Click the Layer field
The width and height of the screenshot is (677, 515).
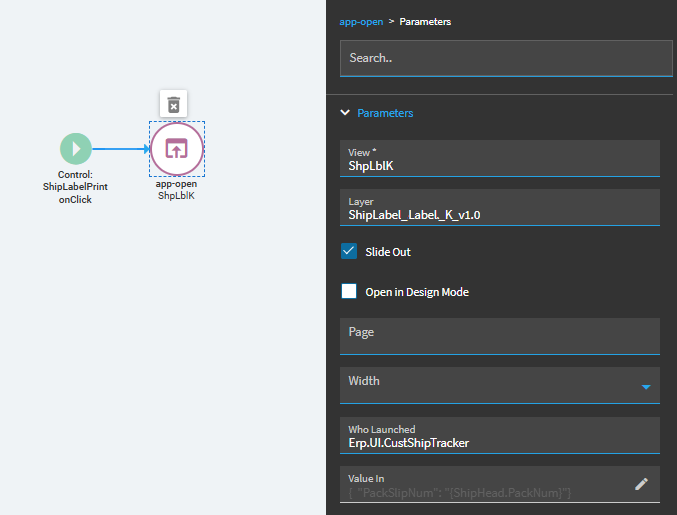499,208
